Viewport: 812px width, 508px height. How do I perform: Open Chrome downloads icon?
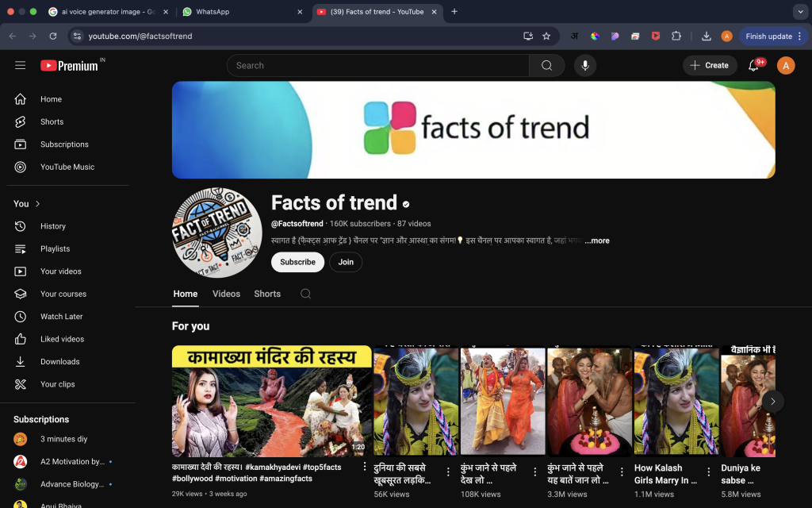point(707,36)
